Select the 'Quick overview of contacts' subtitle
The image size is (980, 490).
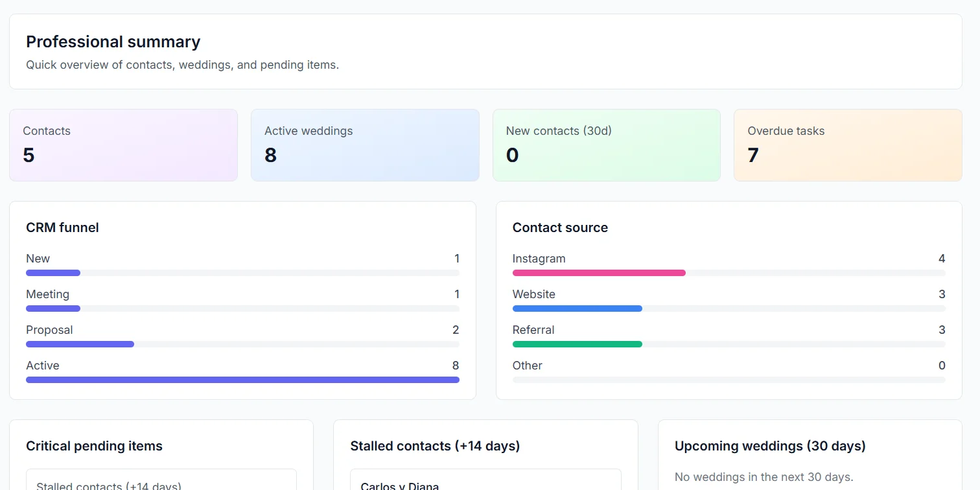point(182,65)
